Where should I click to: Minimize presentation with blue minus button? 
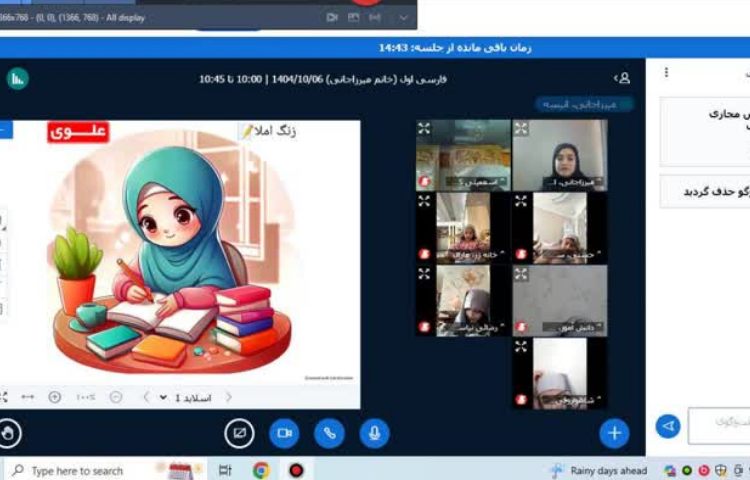[6, 130]
